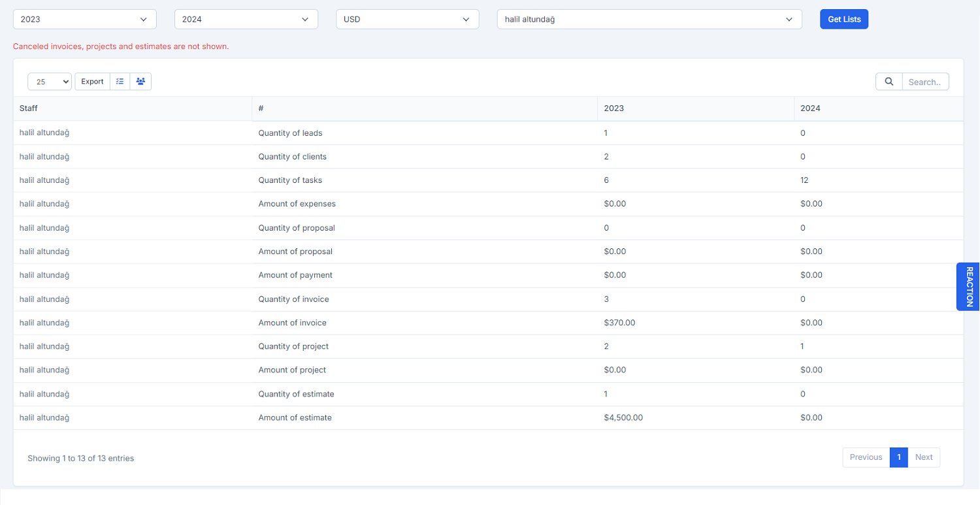The width and height of the screenshot is (980, 505).
Task: Click the $4,500.00 estimate amount value
Action: (x=623, y=417)
